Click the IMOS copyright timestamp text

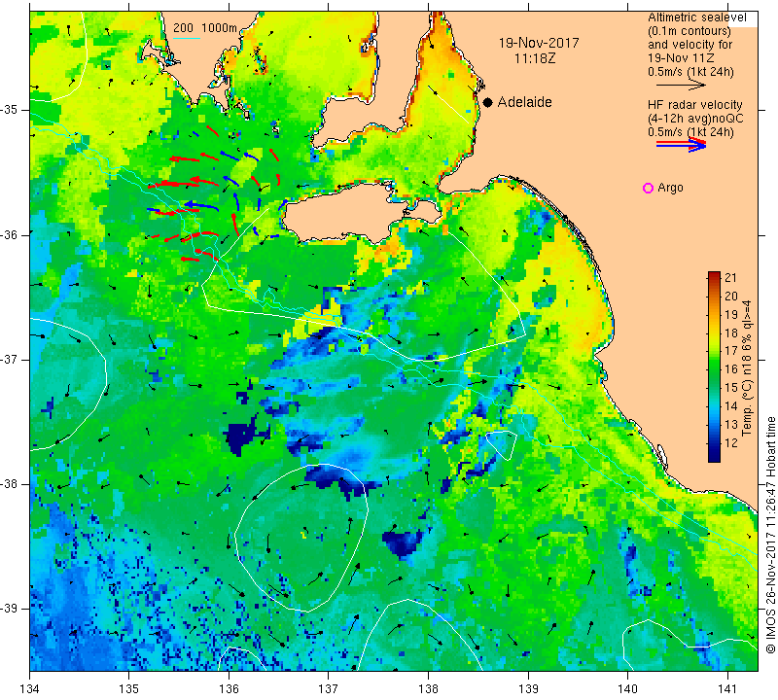[x=770, y=535]
